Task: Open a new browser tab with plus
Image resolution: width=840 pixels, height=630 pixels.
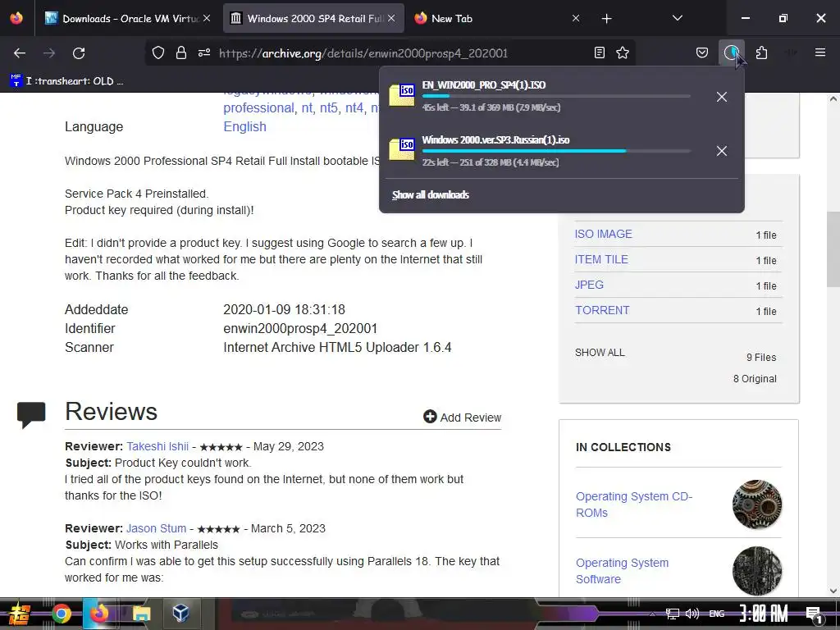Action: tap(606, 18)
